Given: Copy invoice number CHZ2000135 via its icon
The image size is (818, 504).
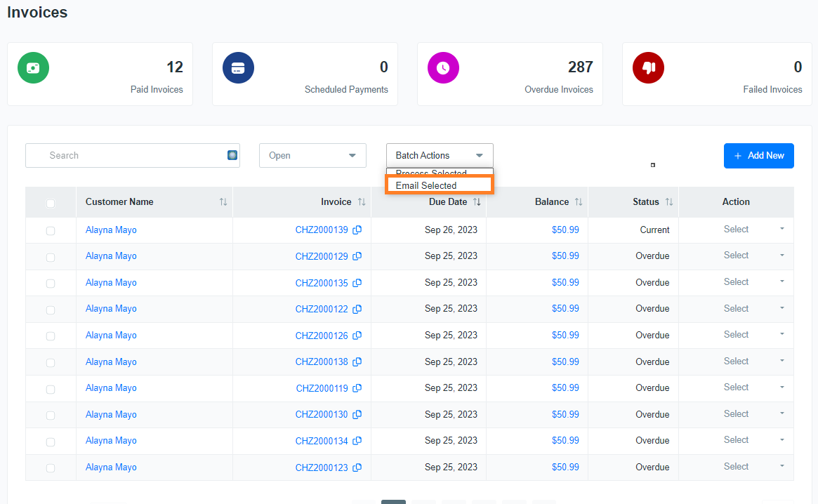Looking at the screenshot, I should tap(357, 283).
